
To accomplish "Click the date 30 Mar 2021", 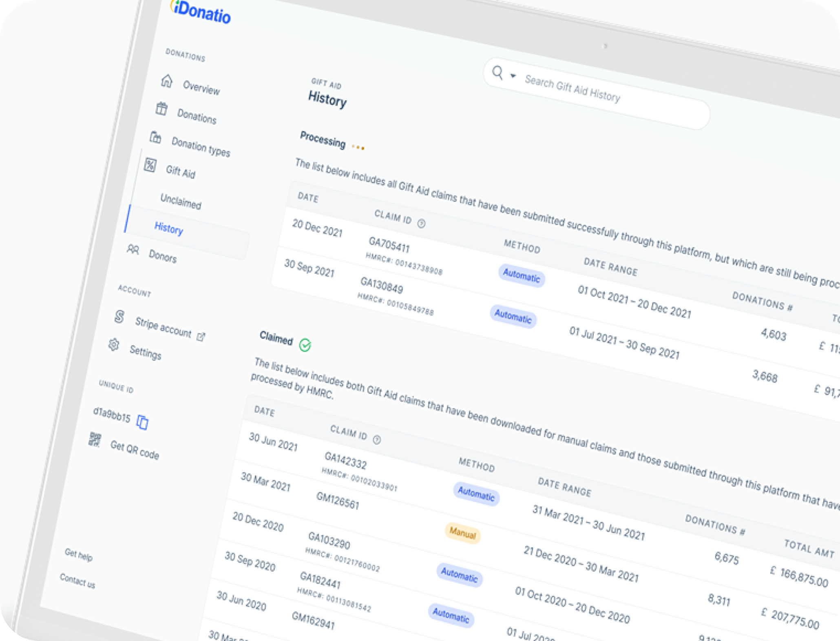I will pos(265,482).
